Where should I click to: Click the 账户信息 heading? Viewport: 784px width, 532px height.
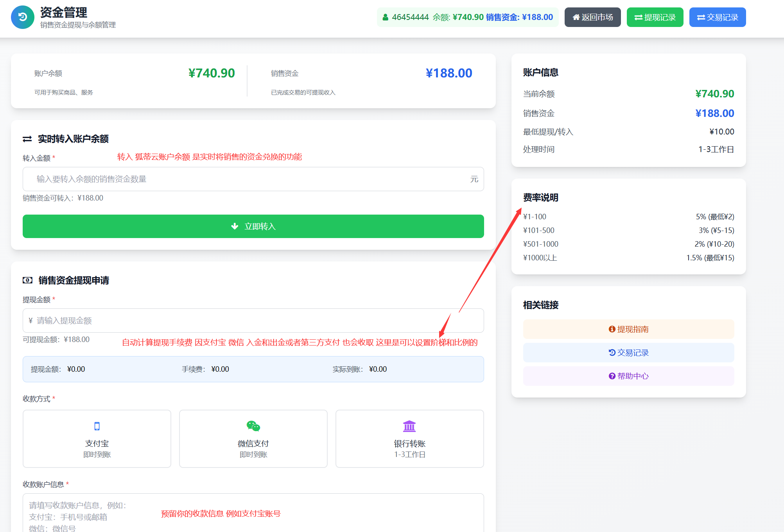(x=541, y=72)
